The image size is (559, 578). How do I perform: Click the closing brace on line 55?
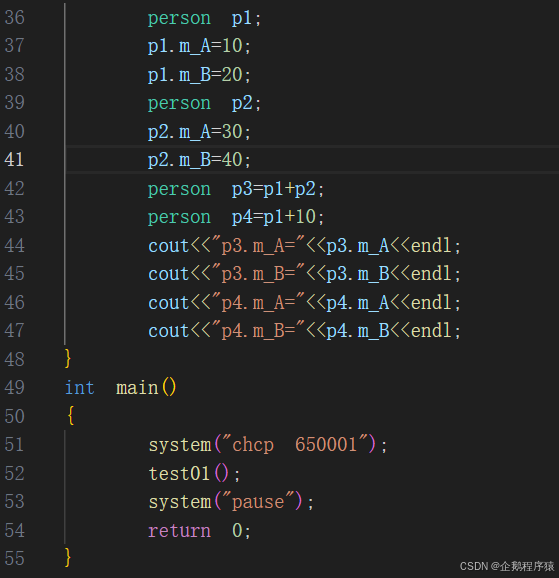[x=68, y=557]
